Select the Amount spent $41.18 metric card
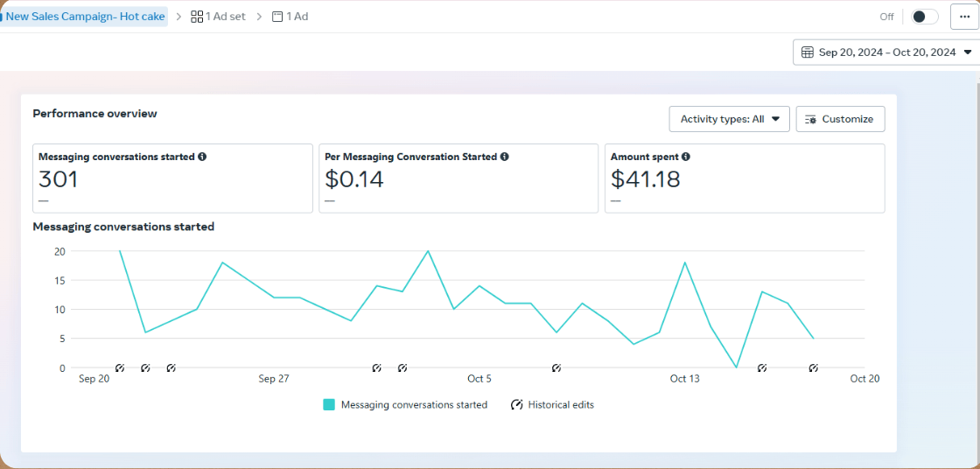 [x=744, y=178]
